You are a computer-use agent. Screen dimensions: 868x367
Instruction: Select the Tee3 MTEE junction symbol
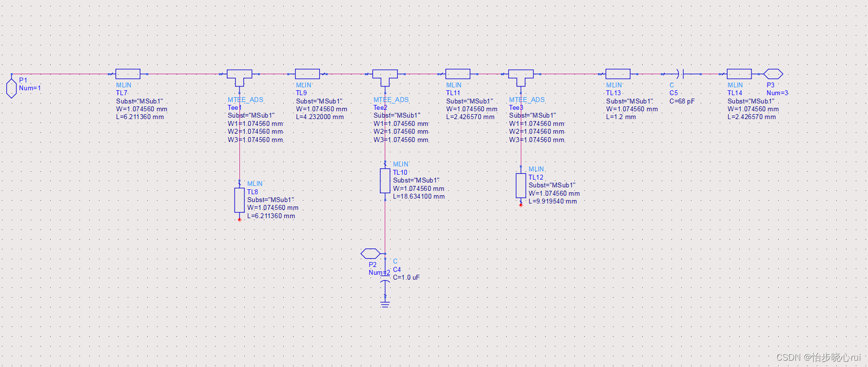pyautogui.click(x=521, y=77)
